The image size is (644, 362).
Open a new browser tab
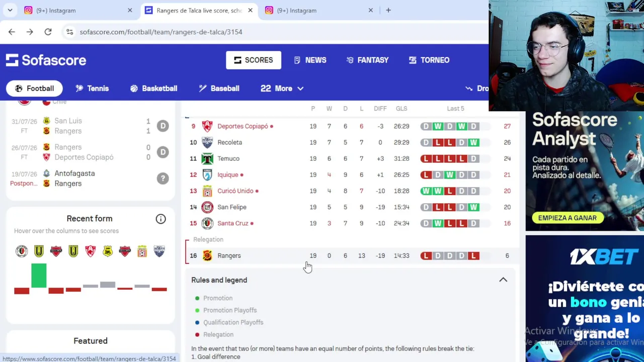click(x=388, y=10)
